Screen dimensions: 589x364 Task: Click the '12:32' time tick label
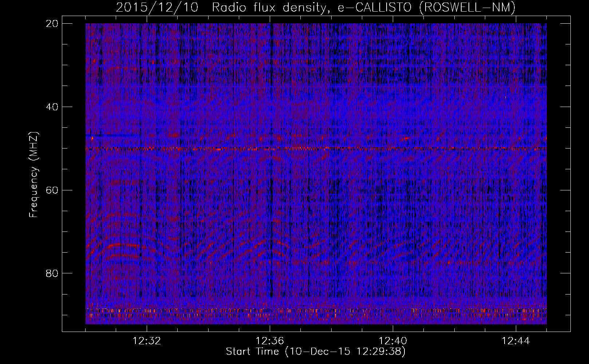pos(147,341)
